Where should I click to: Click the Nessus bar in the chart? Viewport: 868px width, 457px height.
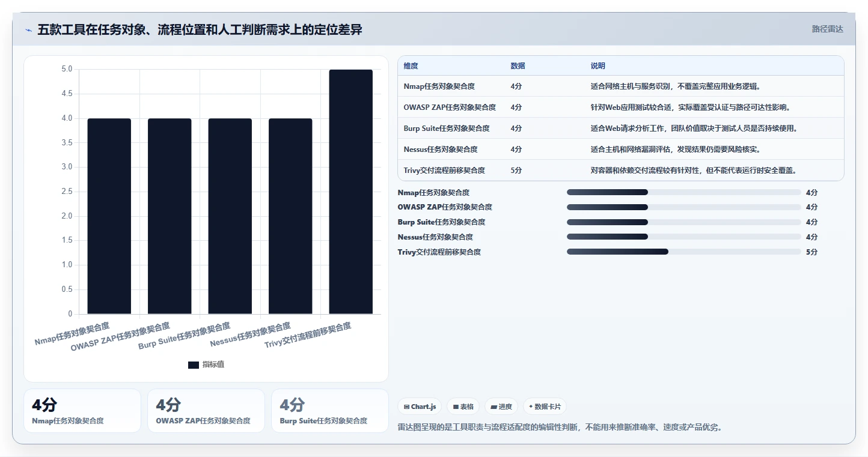point(290,216)
